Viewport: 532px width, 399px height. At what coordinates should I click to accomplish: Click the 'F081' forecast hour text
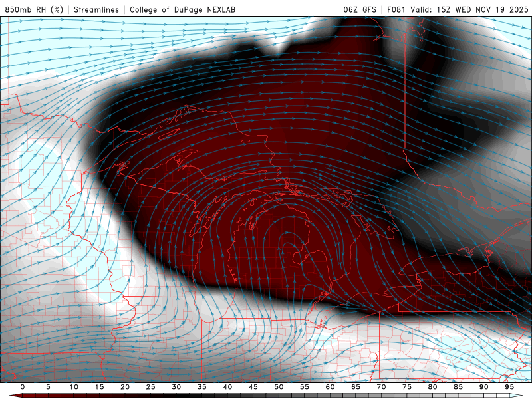396,9
